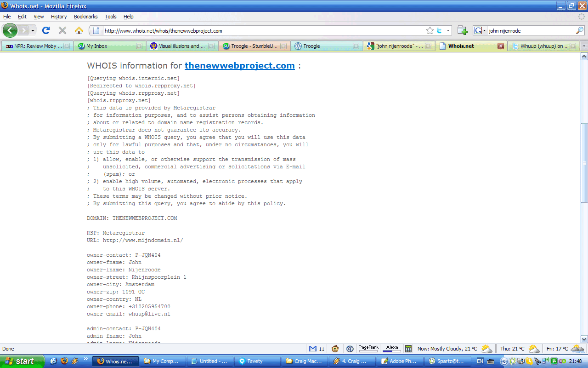Switch to the My Inbox tab
The image size is (588, 368).
coord(109,46)
